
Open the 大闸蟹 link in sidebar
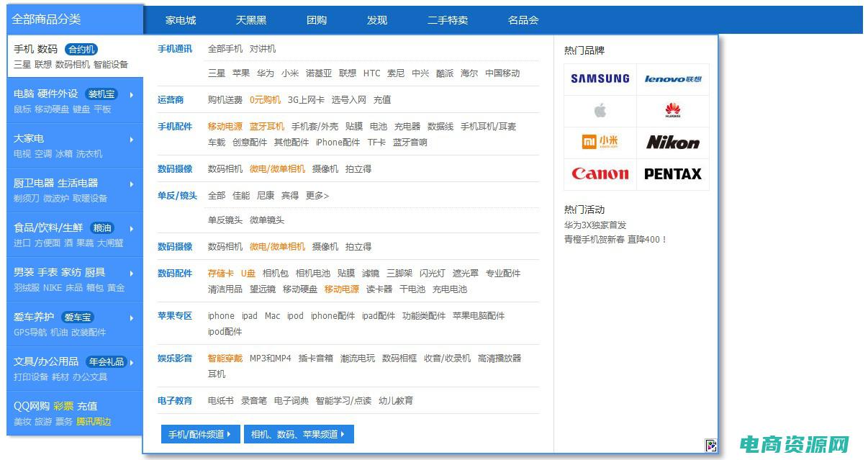110,243
